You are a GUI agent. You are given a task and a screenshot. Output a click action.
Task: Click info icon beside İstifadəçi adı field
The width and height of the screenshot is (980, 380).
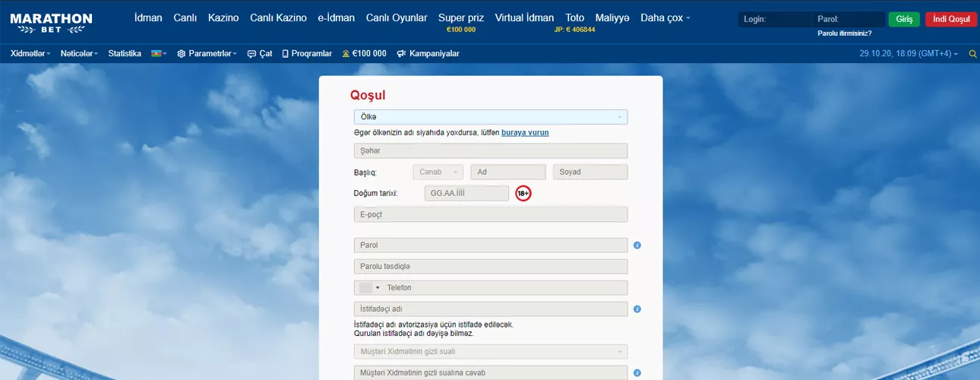(637, 309)
